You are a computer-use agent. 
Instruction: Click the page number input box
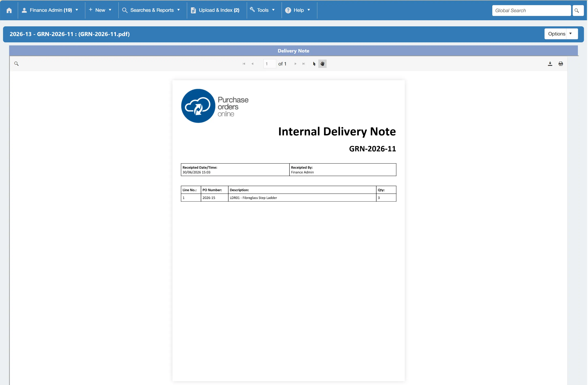[269, 64]
